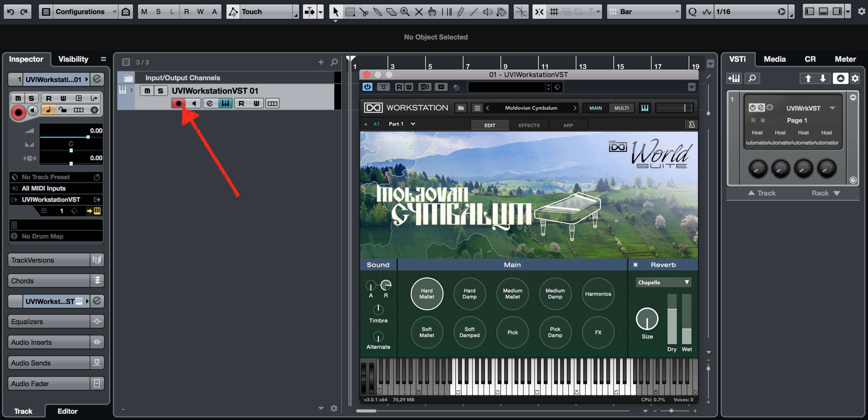Select the Harmonics articulation button
Screen dimensions: 868x420
pos(598,294)
